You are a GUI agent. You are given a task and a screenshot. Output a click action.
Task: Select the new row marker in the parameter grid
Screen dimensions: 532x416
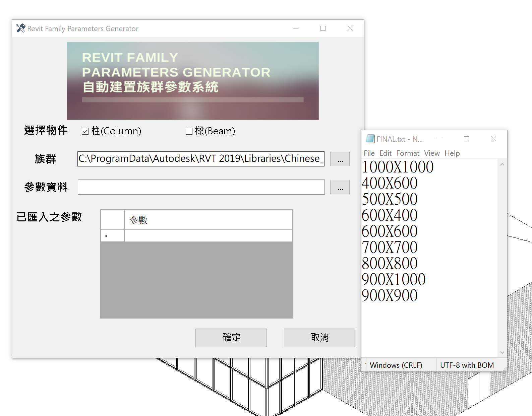click(113, 236)
